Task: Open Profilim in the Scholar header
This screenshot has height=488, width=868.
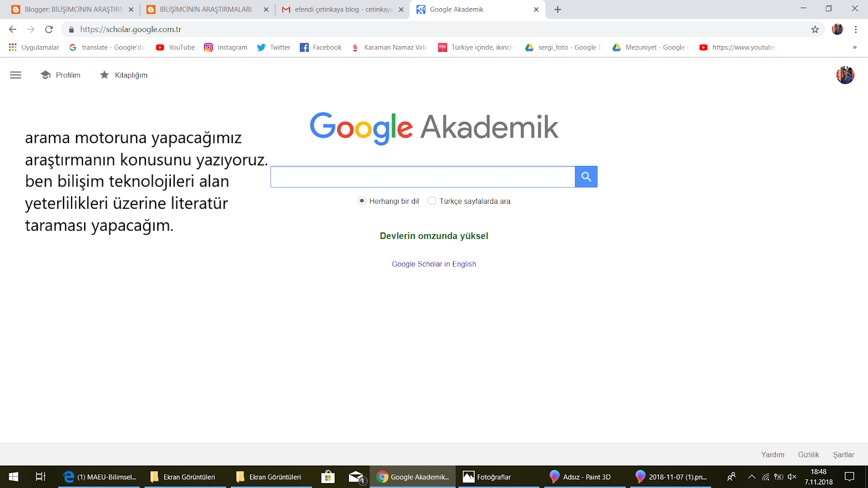Action: [61, 75]
